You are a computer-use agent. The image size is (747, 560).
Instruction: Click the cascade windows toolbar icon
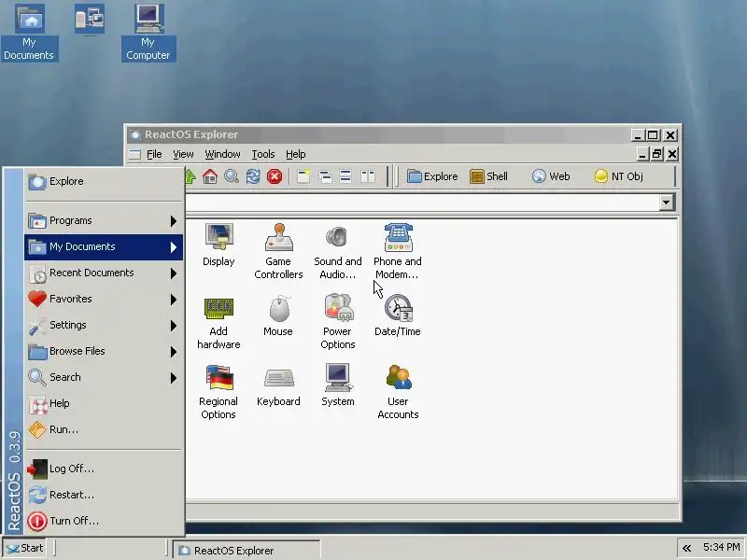point(325,176)
